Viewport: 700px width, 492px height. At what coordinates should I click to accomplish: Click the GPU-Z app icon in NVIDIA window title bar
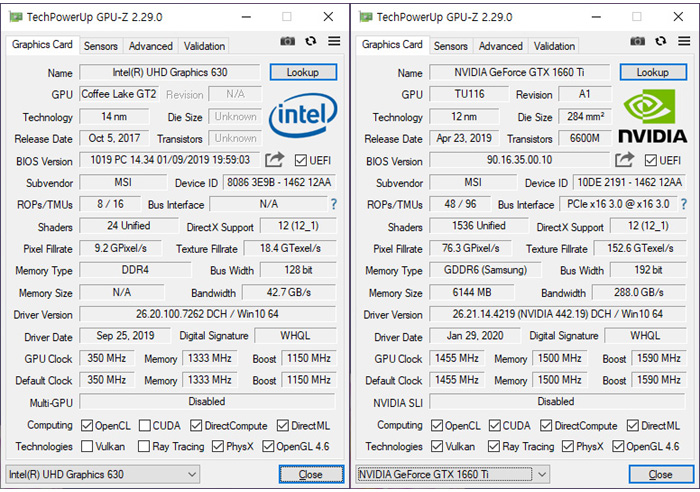(x=366, y=17)
